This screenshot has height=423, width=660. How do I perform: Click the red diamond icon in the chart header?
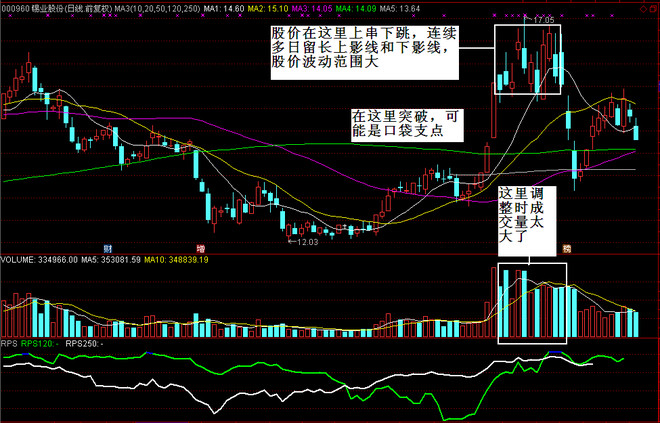[x=642, y=9]
